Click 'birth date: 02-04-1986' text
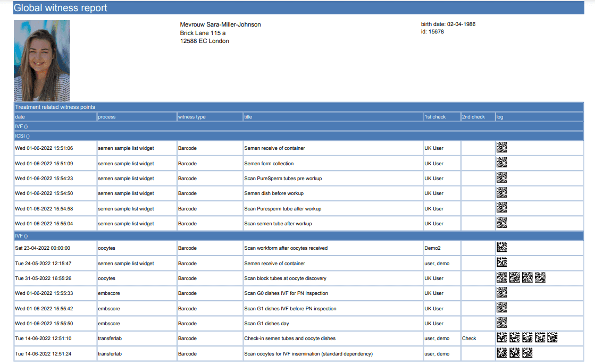 (448, 24)
